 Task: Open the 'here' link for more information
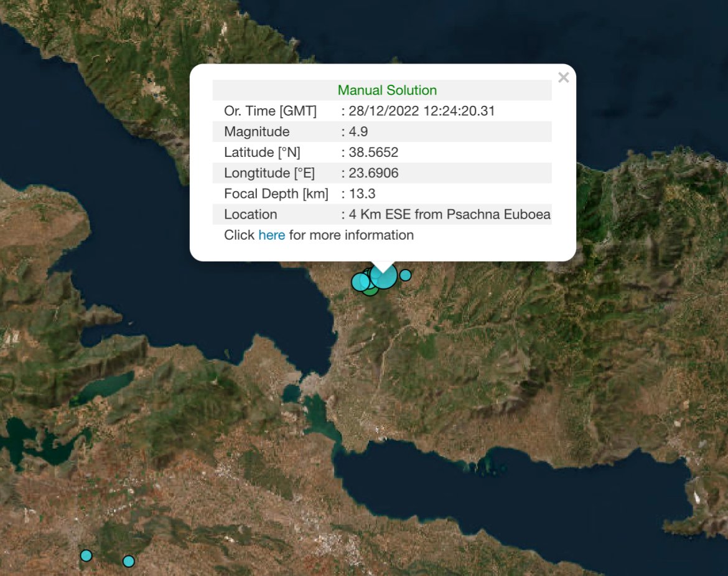pos(272,235)
